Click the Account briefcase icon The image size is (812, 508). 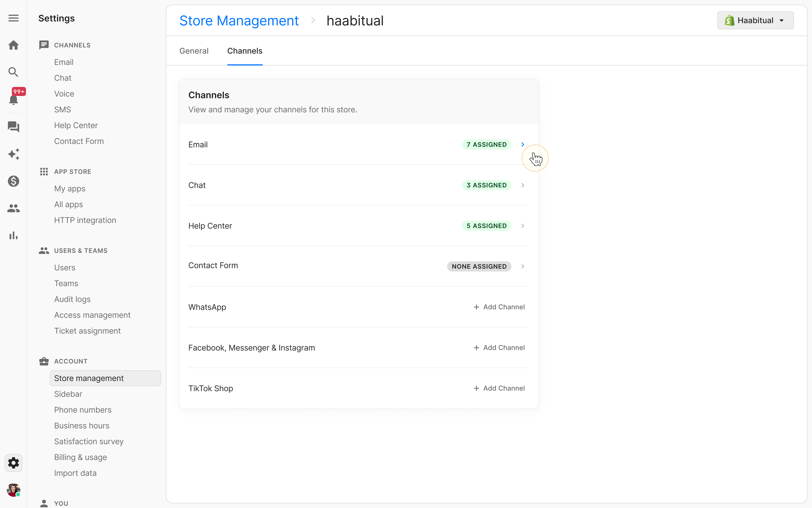(44, 361)
